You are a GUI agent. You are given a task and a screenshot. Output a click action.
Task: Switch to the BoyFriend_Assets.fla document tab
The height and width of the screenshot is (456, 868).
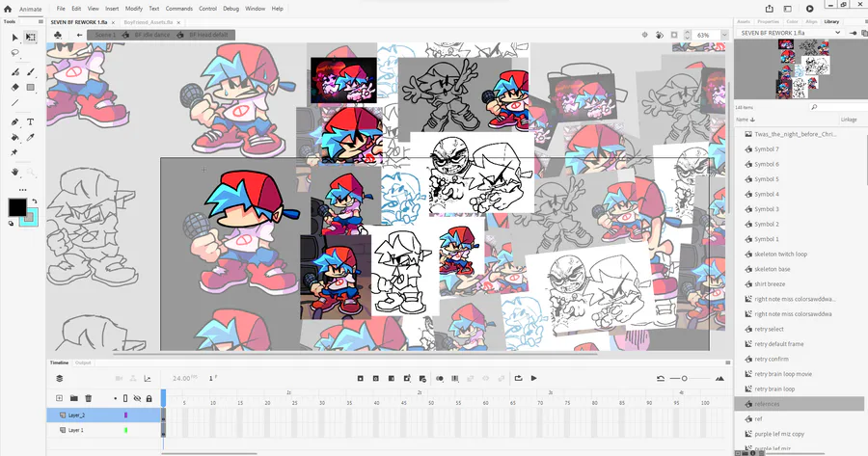coord(149,23)
